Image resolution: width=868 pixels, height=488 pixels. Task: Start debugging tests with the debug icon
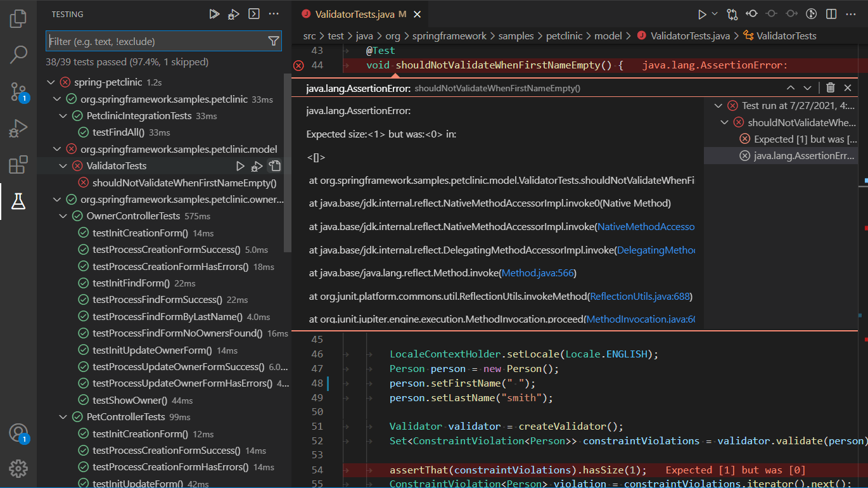(x=233, y=13)
